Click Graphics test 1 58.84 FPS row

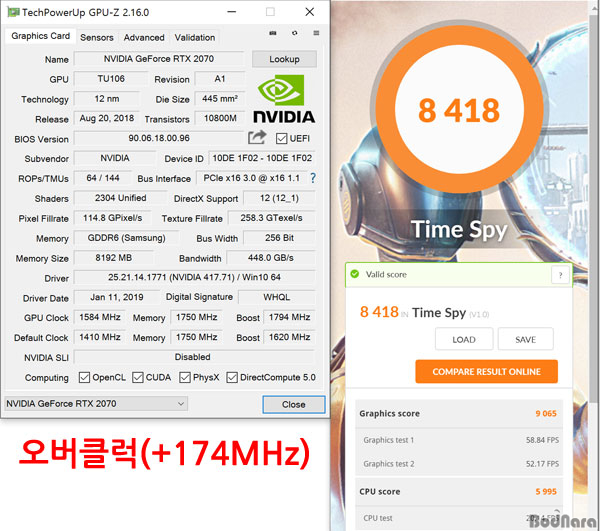(460, 440)
